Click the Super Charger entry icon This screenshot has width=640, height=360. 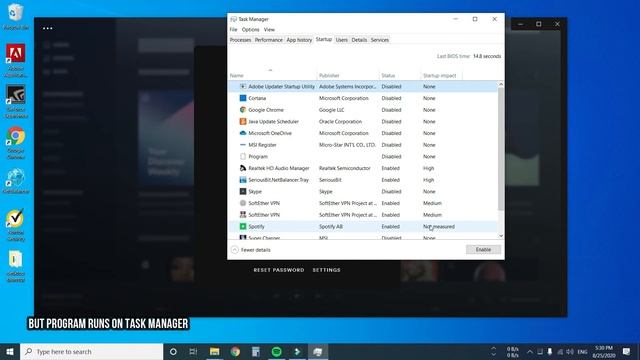tap(243, 237)
